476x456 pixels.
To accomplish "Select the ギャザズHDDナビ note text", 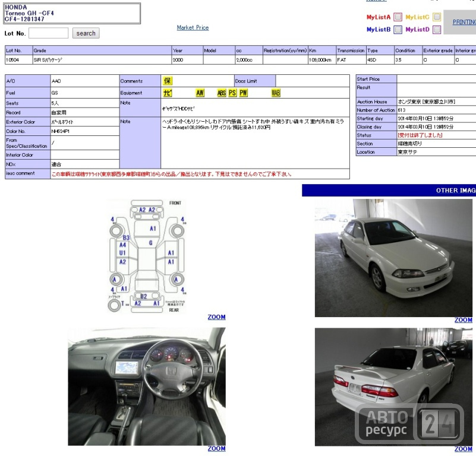I will (178, 109).
